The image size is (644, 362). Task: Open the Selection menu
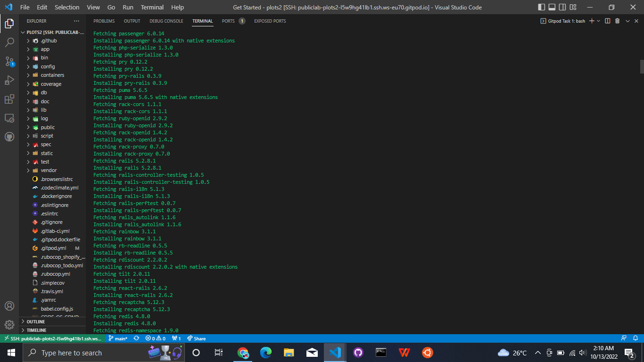point(67,7)
